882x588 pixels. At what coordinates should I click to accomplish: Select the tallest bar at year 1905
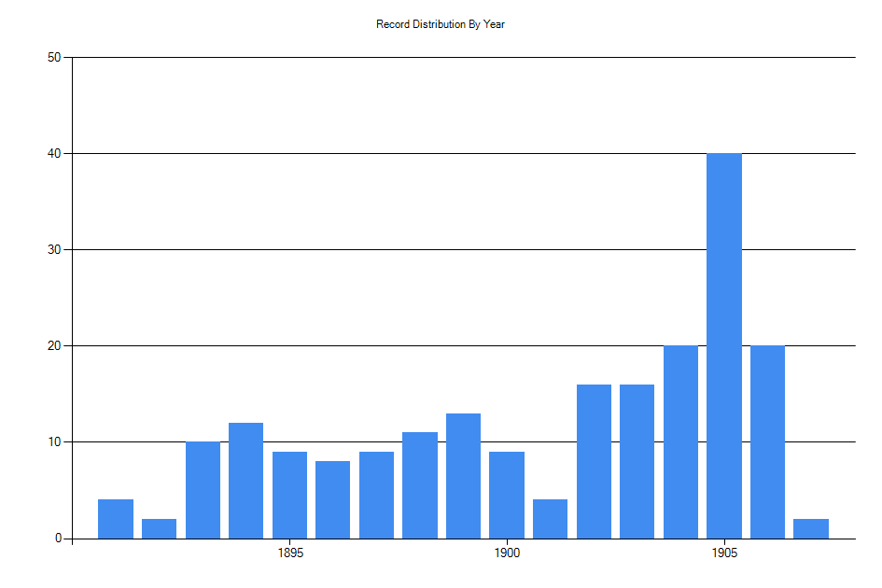724,345
